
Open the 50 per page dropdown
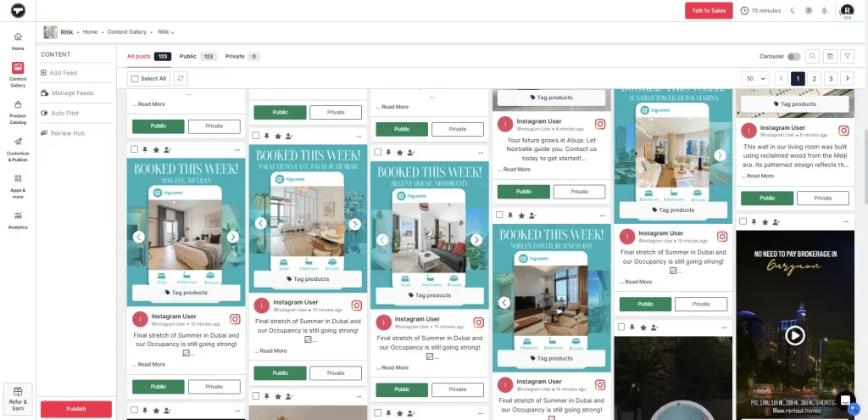tap(752, 78)
